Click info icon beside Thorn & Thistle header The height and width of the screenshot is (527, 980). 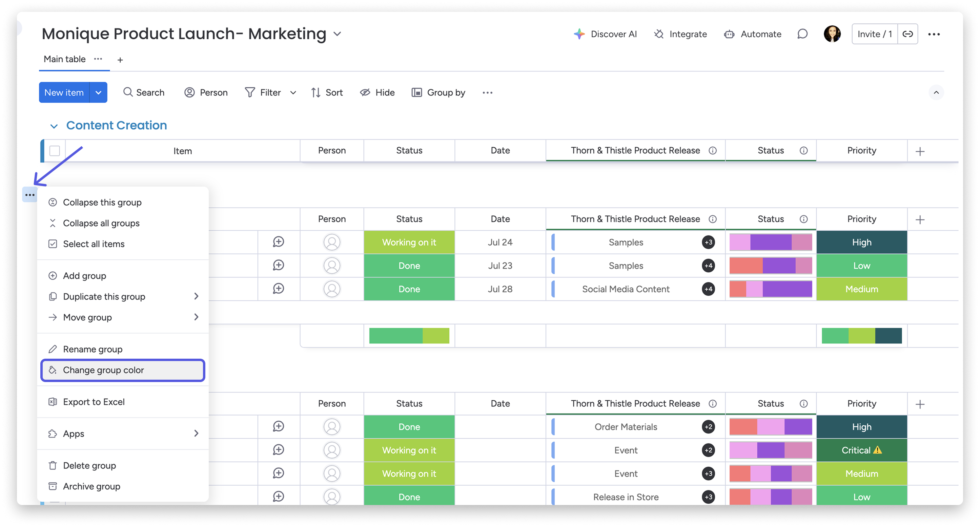(x=713, y=151)
